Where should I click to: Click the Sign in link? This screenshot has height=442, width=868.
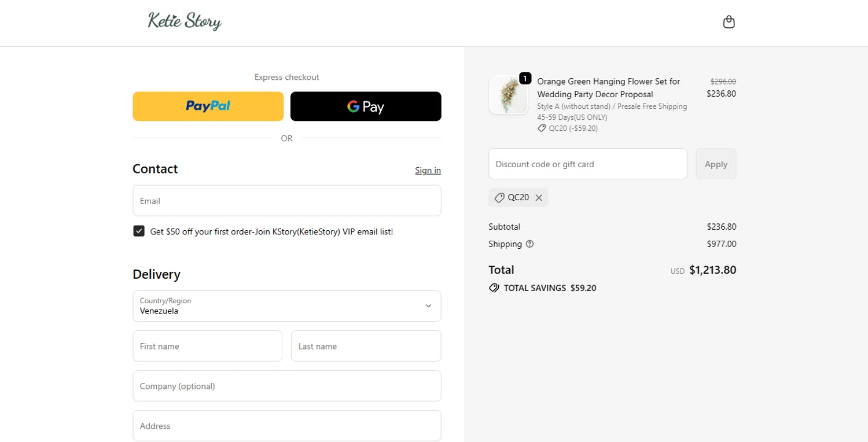pos(428,170)
